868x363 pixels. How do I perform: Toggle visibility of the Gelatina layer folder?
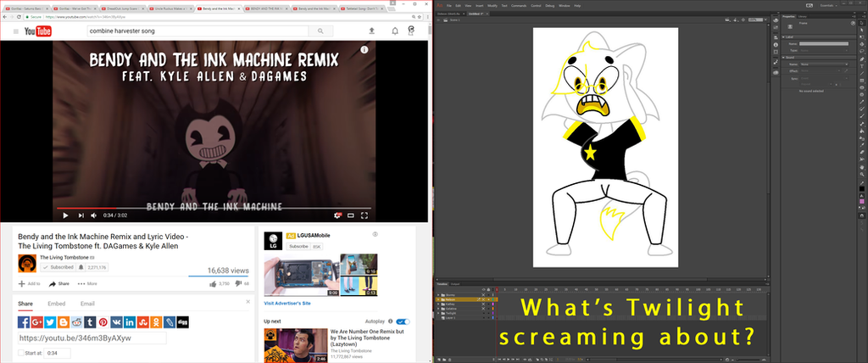483,309
